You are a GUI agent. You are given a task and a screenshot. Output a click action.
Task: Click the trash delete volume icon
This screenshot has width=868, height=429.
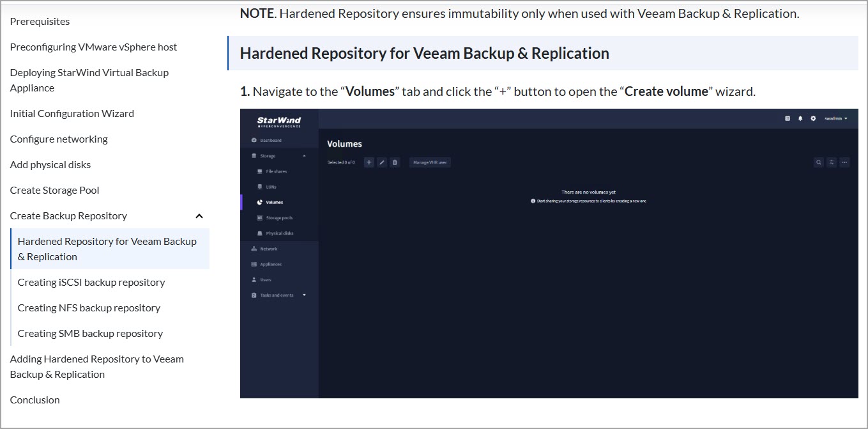pos(395,162)
